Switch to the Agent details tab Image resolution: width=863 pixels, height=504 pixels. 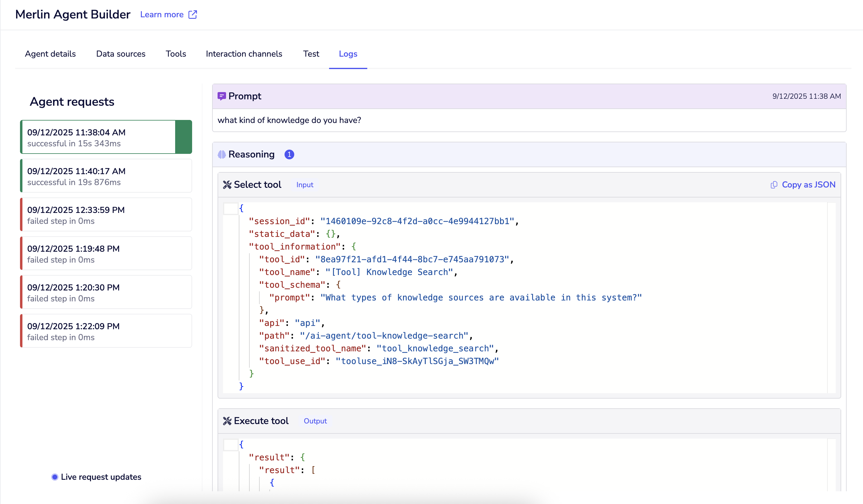pyautogui.click(x=50, y=54)
